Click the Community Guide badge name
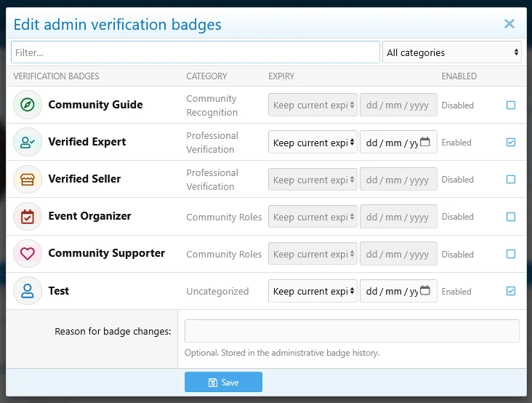532x403 pixels. click(x=95, y=105)
